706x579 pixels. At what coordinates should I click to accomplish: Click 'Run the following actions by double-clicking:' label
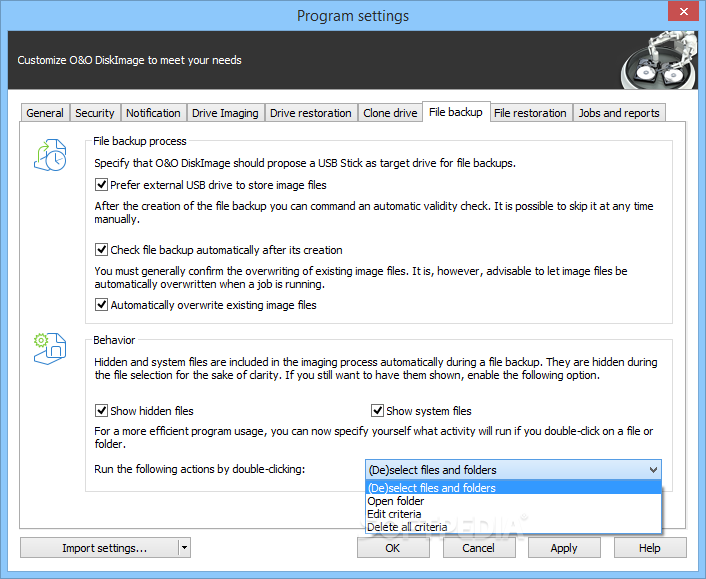pos(199,469)
